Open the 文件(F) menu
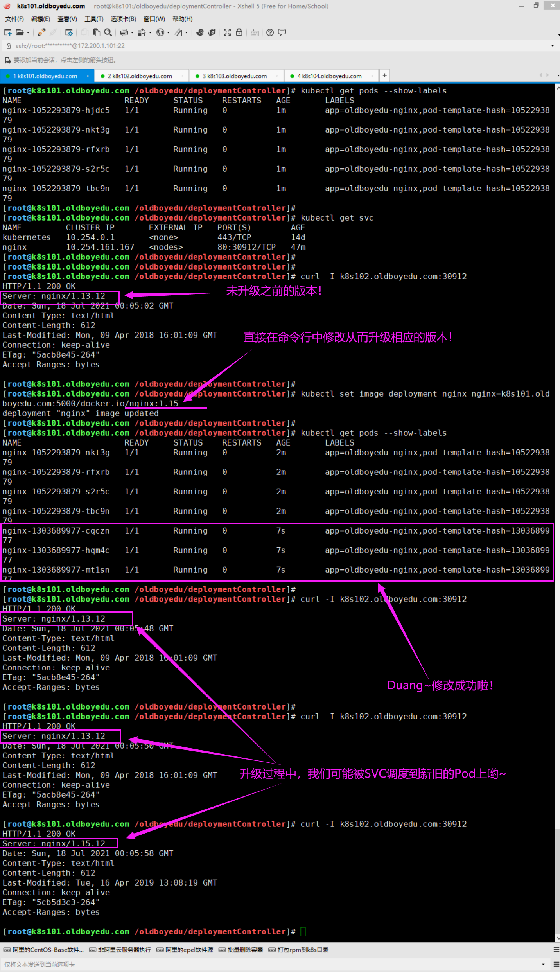This screenshot has height=972, width=560. [x=14, y=19]
